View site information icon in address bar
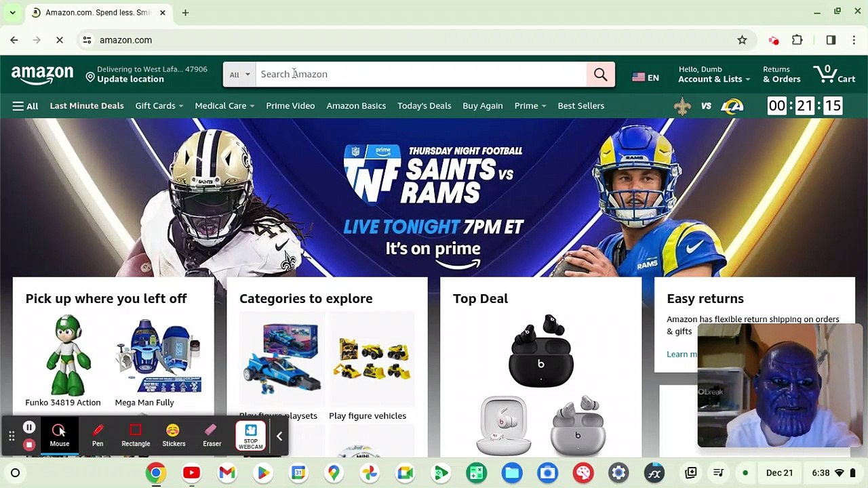The width and height of the screenshot is (868, 488). (87, 40)
